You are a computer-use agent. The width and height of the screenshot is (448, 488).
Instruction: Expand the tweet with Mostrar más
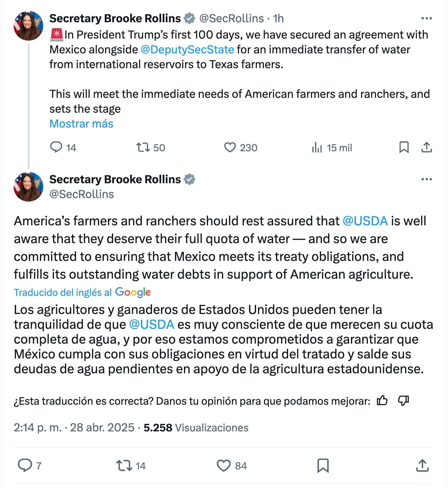(81, 124)
